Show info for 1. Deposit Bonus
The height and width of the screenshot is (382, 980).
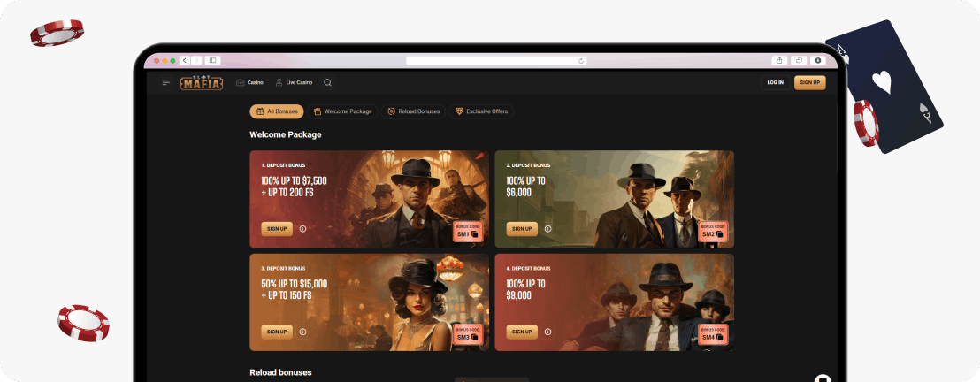click(303, 229)
